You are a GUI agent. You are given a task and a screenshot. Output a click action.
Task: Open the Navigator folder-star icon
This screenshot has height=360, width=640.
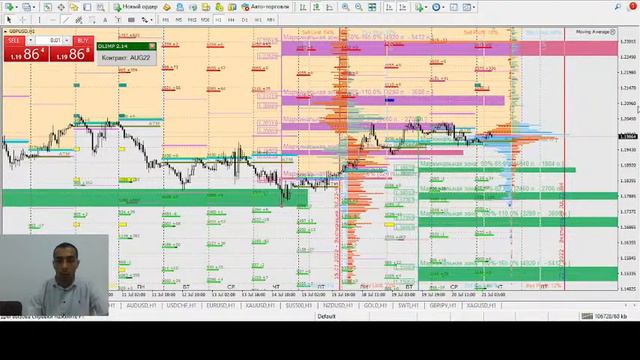(x=74, y=7)
